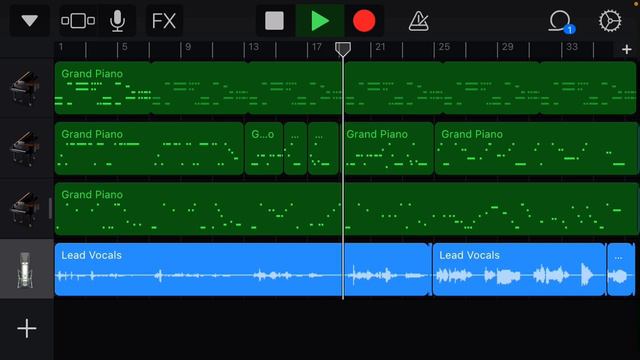This screenshot has height=360, width=640.
Task: Select the short 'G...o' piano region
Action: [x=264, y=148]
